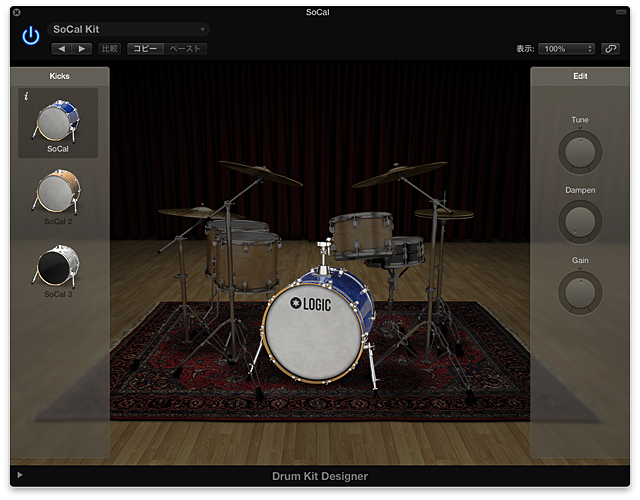Click the Kicks panel header
640x500 pixels.
(60, 76)
